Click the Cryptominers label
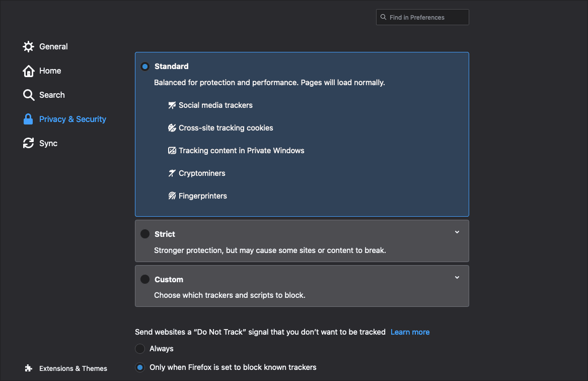This screenshot has height=381, width=588. (x=202, y=173)
